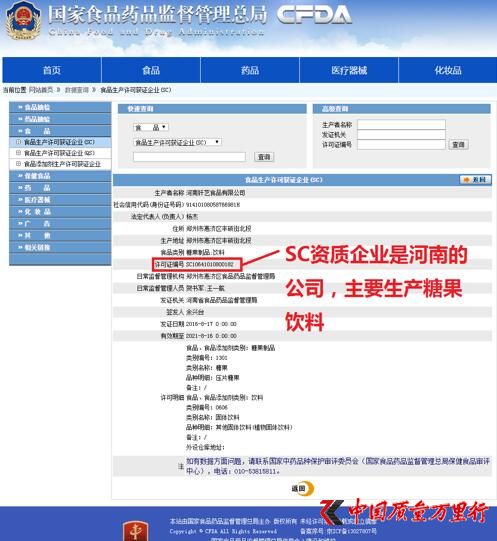Click the red emblem icon in footer
This screenshot has height=541, width=497.
[135, 531]
